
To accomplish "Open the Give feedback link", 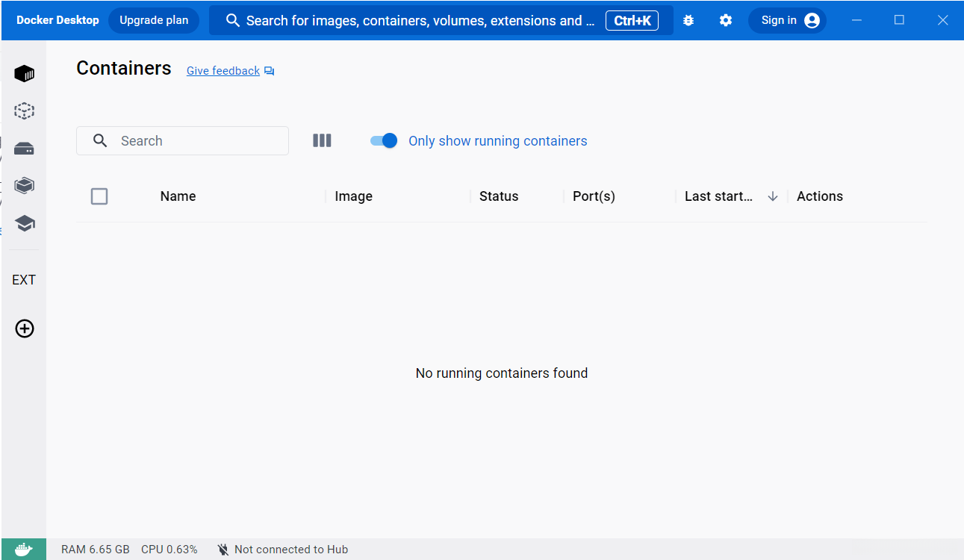I will pos(223,71).
